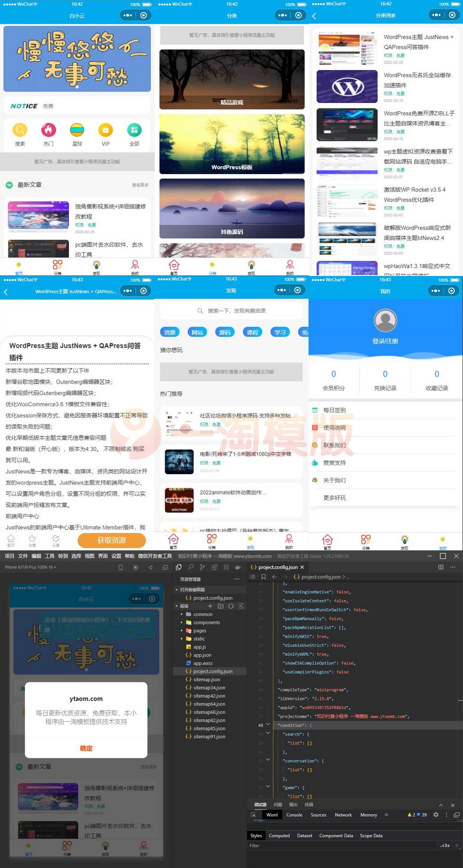Click the Filter input in the Styles pane
The image size is (463, 868).
(x=342, y=845)
